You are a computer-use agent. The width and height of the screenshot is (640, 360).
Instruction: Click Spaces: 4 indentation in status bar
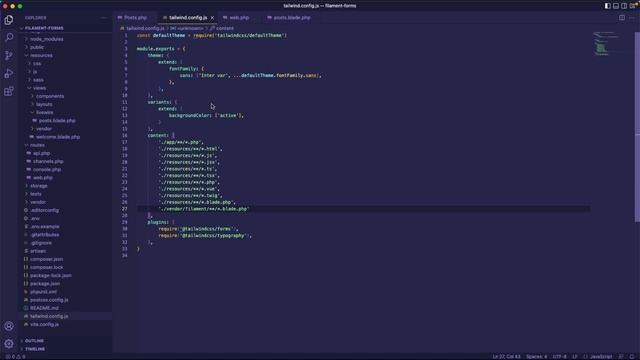point(536,356)
